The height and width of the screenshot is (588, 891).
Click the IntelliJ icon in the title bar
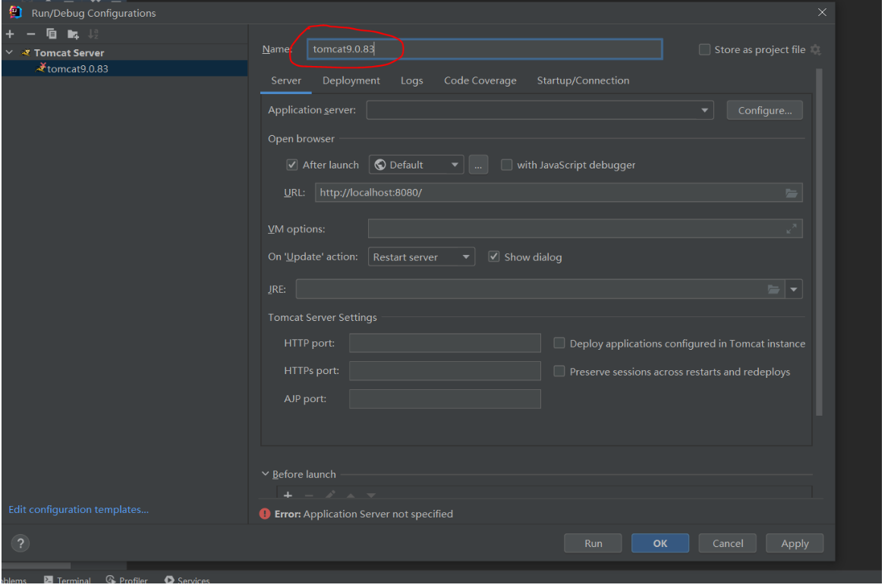point(15,12)
